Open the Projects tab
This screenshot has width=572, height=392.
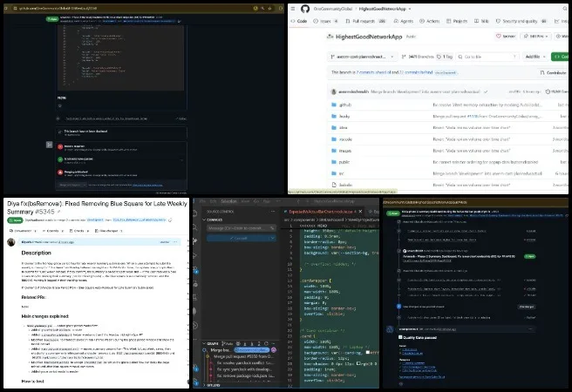tap(457, 21)
